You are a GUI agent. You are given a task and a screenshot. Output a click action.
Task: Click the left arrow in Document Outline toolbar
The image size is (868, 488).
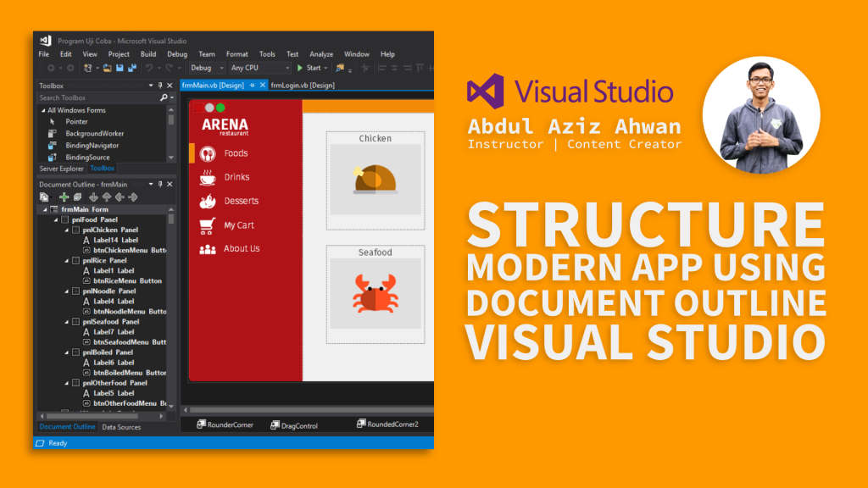(120, 197)
